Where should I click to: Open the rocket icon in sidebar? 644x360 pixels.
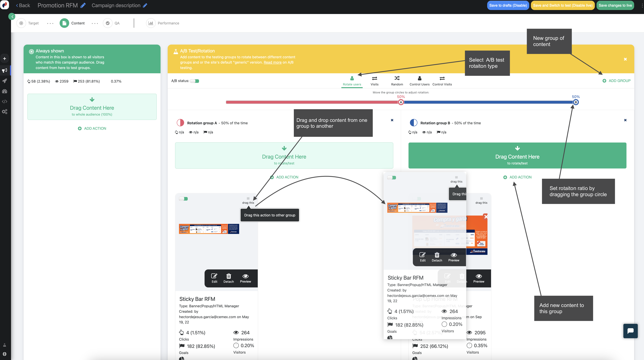(4, 81)
